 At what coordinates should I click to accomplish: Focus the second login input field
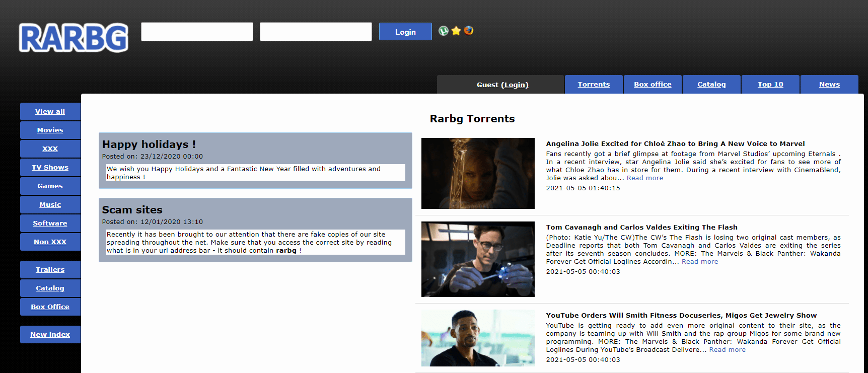[x=316, y=32]
